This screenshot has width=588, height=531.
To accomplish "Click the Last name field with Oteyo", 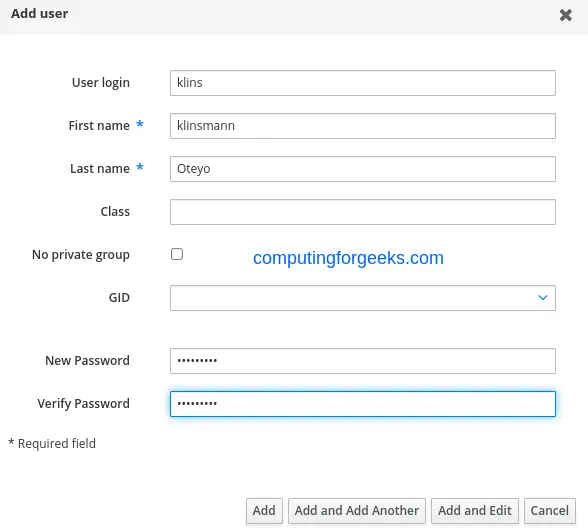I will [363, 169].
